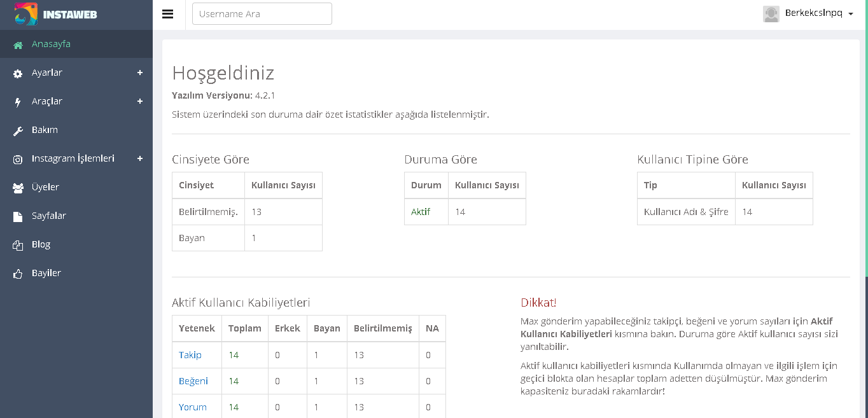Click the Toplam value 14 in Takip row
The height and width of the screenshot is (418, 868).
tap(234, 355)
